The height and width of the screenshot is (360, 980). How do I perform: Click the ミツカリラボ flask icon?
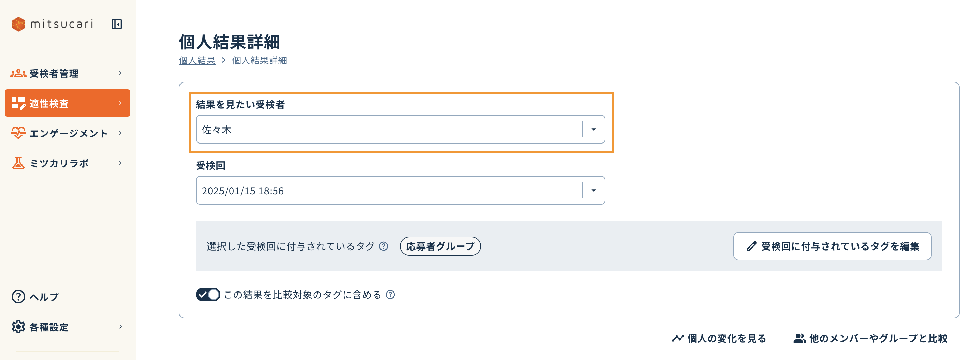click(x=18, y=163)
